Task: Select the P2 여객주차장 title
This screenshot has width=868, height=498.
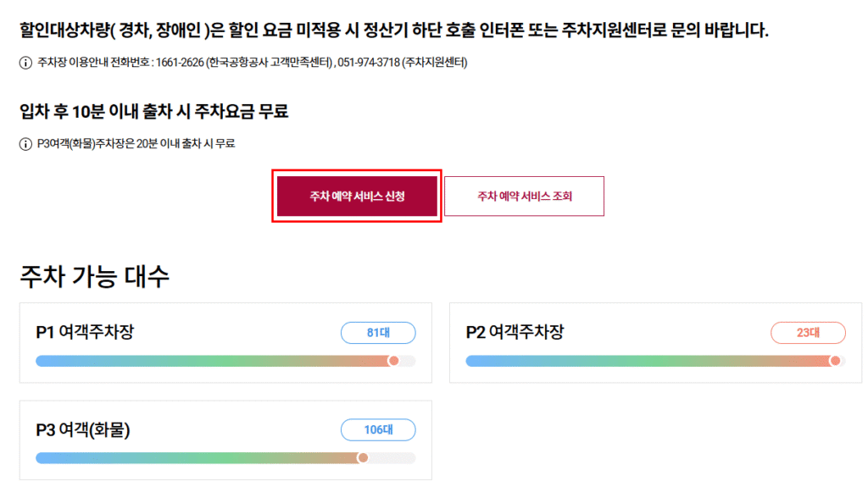Action: (x=515, y=333)
